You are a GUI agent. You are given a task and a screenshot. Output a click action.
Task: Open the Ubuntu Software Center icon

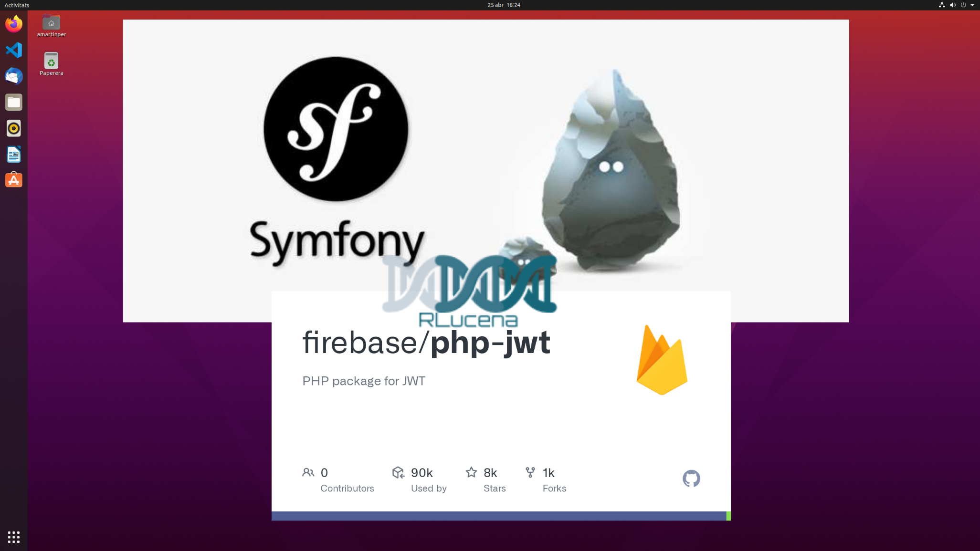[13, 180]
